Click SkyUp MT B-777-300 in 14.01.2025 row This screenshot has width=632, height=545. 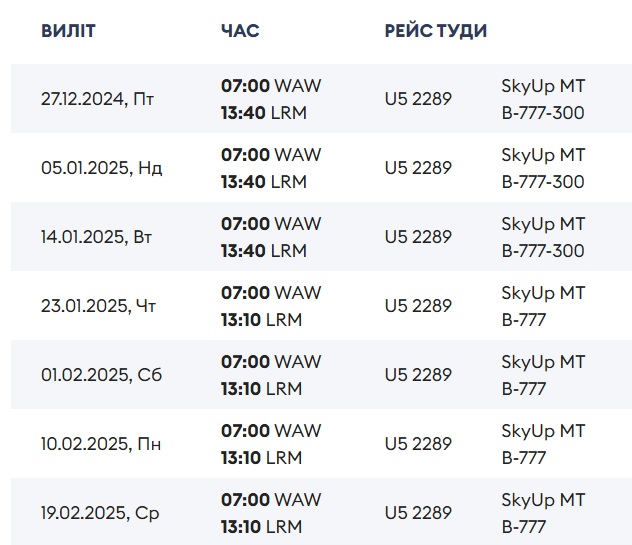543,237
